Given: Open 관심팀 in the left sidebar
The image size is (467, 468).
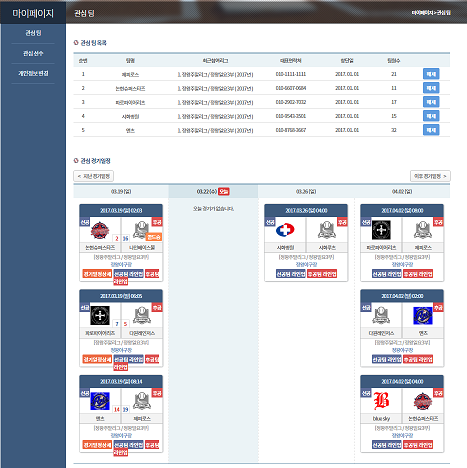Looking at the screenshot, I should [33, 33].
